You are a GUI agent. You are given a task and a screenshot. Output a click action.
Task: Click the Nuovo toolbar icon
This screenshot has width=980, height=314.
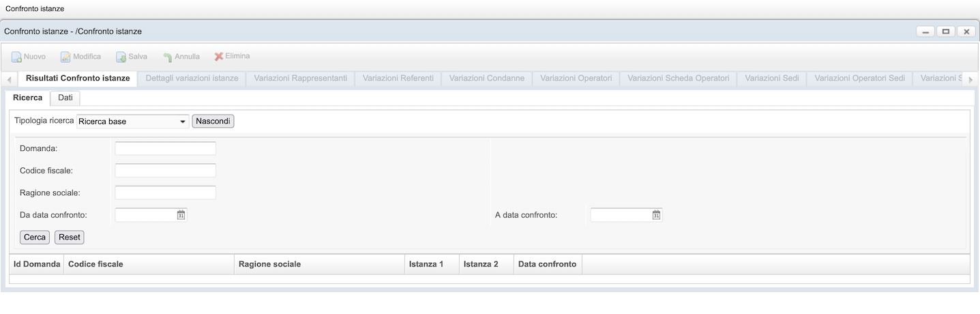click(x=16, y=57)
